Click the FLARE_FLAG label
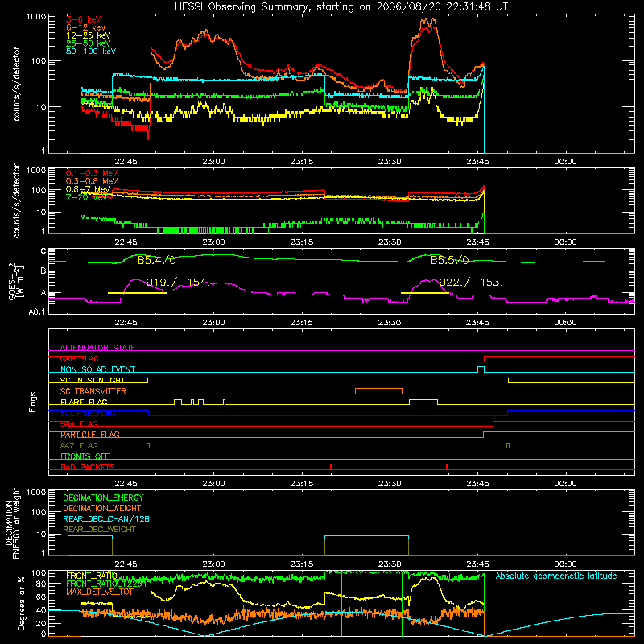644x644 pixels. [84, 402]
